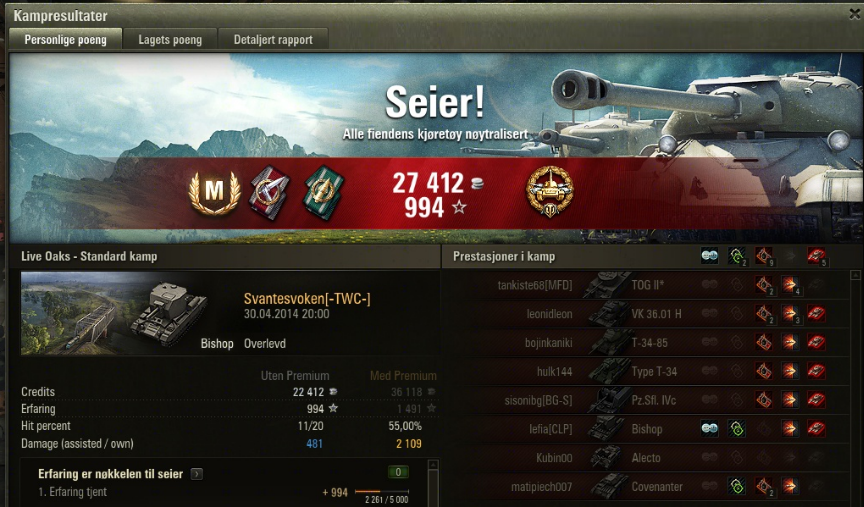Click the experience progress bar 2 261 / 5 000
The width and height of the screenshot is (864, 507).
(x=382, y=491)
